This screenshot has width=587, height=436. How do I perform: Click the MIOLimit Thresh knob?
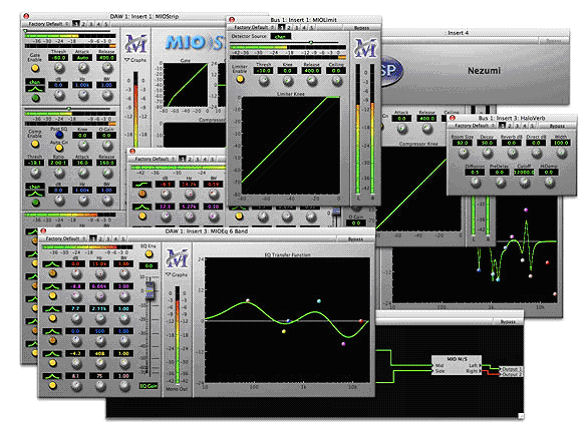[264, 81]
